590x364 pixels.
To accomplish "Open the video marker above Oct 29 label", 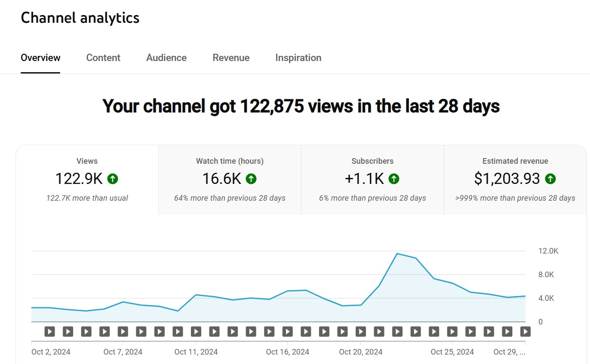I will click(x=525, y=331).
